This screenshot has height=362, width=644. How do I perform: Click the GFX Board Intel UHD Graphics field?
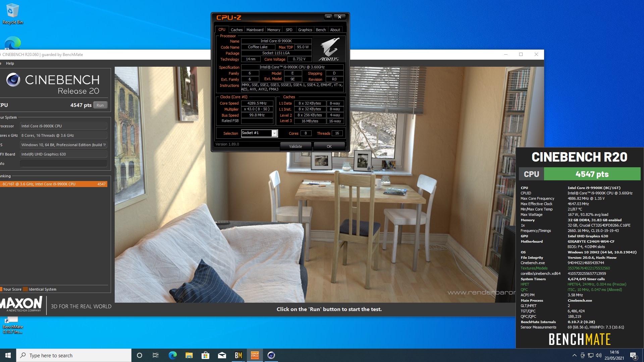(63, 154)
